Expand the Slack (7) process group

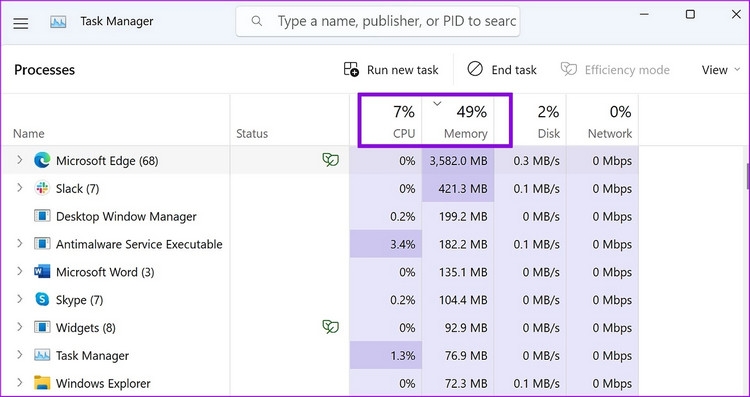click(x=20, y=187)
